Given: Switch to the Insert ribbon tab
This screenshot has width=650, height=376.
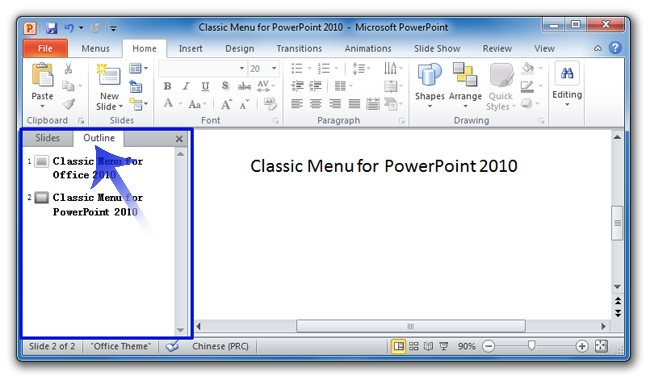Looking at the screenshot, I should coord(191,49).
